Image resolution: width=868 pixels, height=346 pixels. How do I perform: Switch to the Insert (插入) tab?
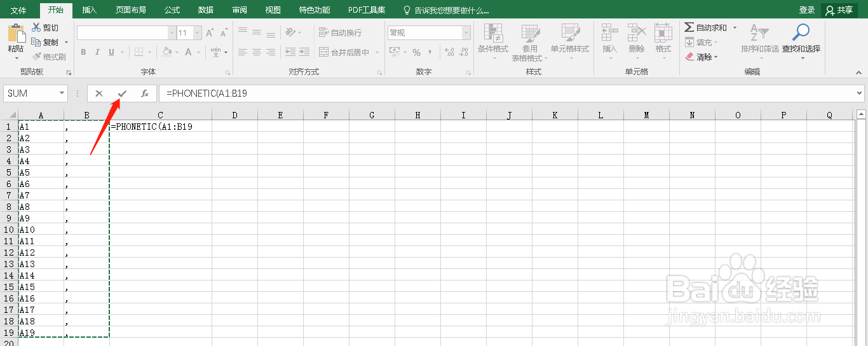[90, 10]
